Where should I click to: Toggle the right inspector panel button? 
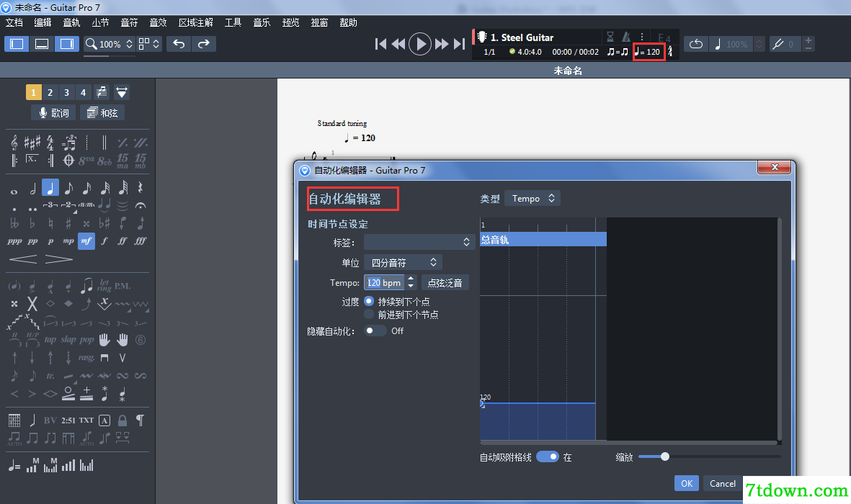click(x=67, y=44)
